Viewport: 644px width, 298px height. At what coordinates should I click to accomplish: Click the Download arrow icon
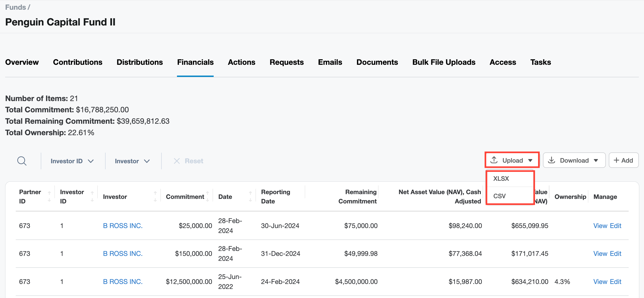(x=551, y=160)
